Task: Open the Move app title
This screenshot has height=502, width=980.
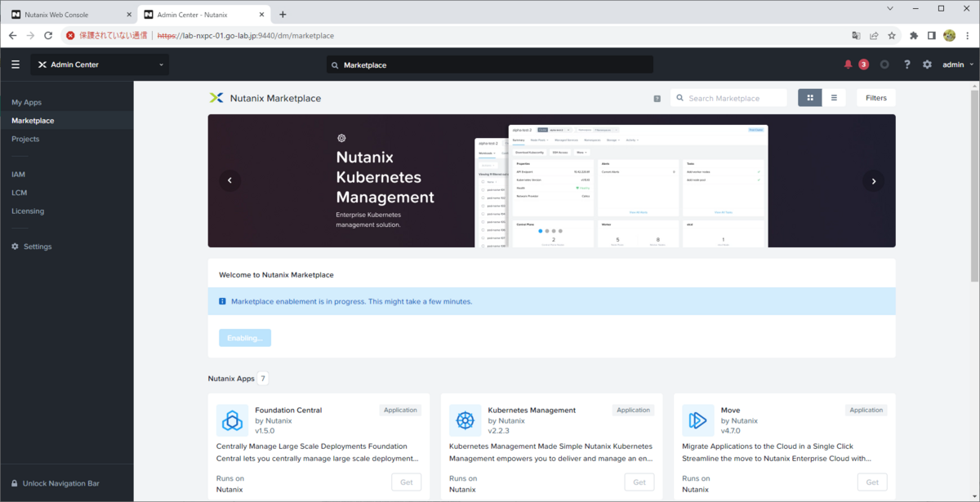Action: point(730,410)
